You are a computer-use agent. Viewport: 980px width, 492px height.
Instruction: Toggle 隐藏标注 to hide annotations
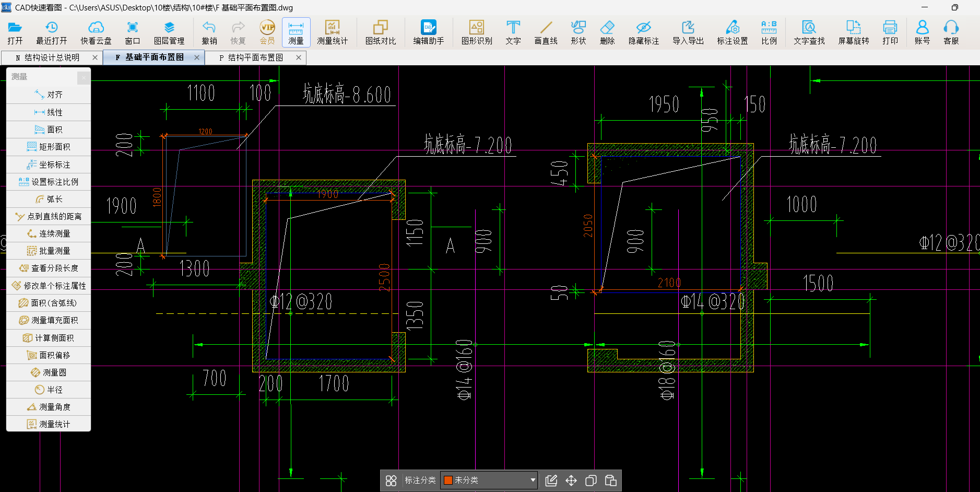pyautogui.click(x=643, y=32)
